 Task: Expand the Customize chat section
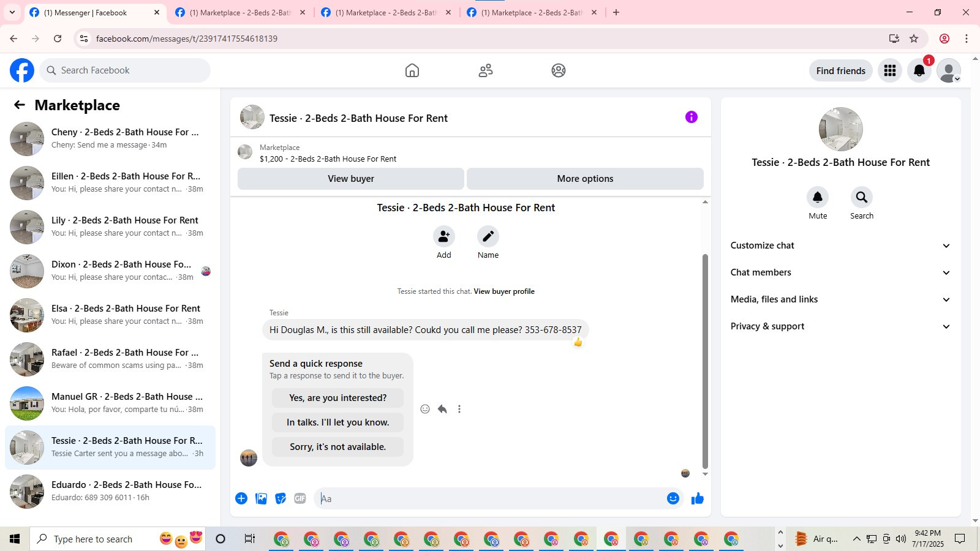point(840,246)
